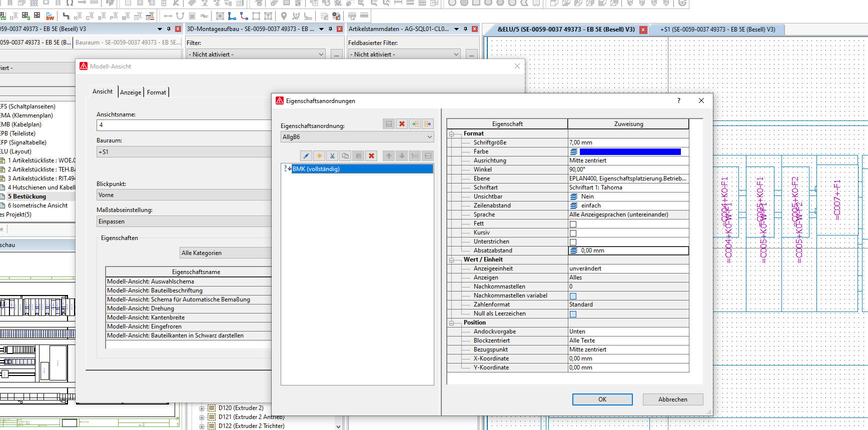868x430 pixels.
Task: Click the import scheme icon
Action: pyautogui.click(x=415, y=124)
